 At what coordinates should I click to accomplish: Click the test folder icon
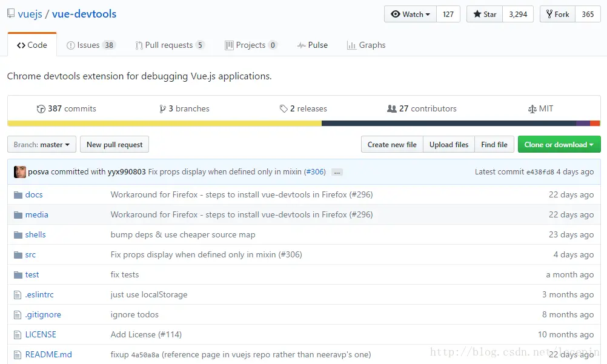pyautogui.click(x=18, y=275)
